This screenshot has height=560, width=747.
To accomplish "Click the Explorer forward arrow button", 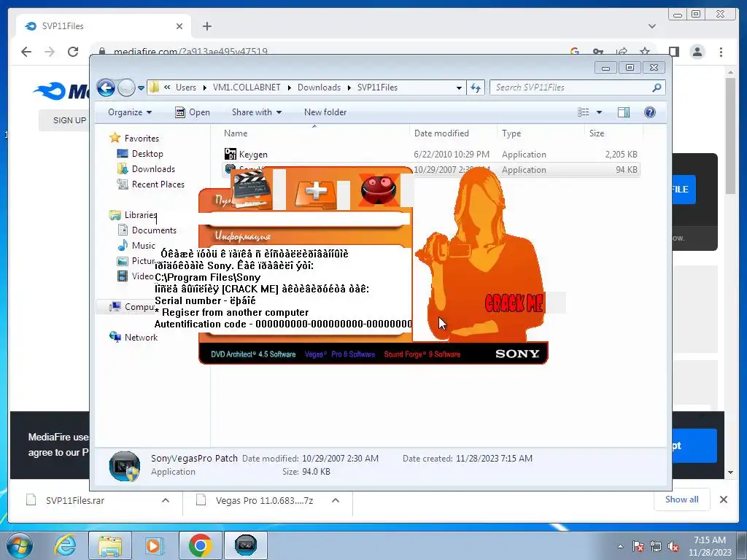I will click(x=126, y=87).
